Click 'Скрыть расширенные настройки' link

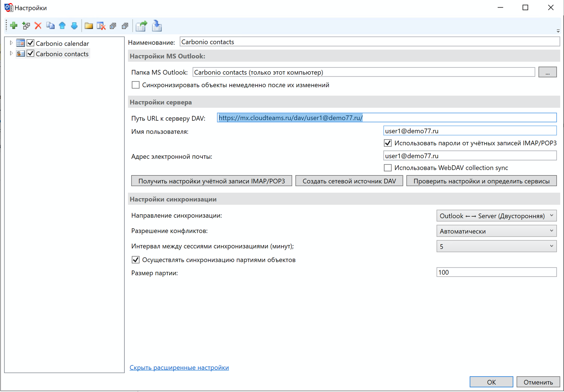click(179, 367)
